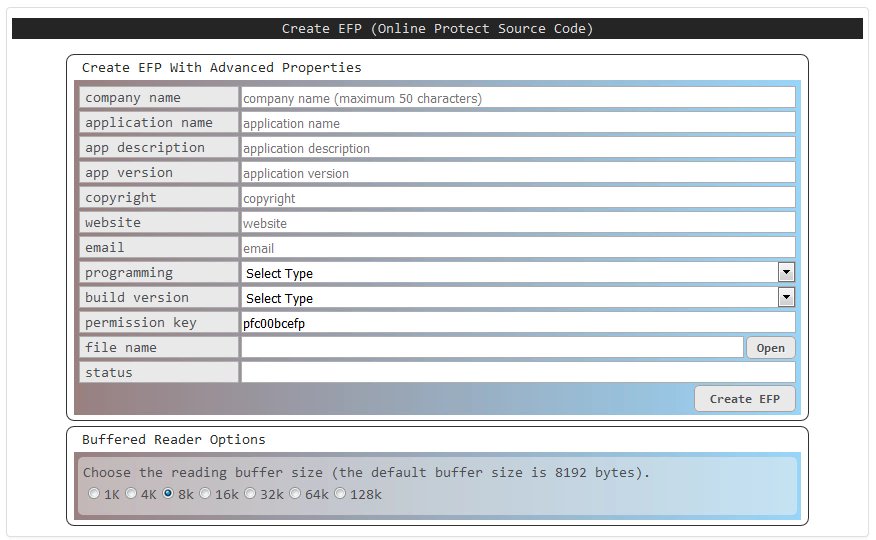Viewport: 876px width, 540px height.
Task: Focus the application name input field
Action: coord(518,123)
